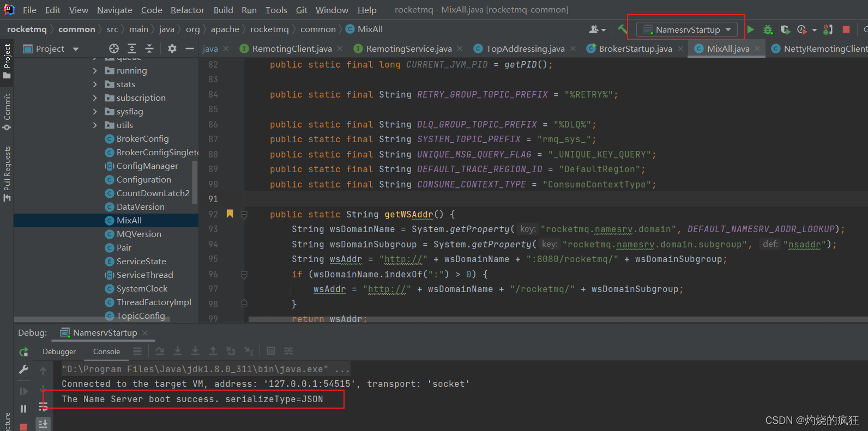
Task: Toggle the bookmark on line 92
Action: point(230,214)
